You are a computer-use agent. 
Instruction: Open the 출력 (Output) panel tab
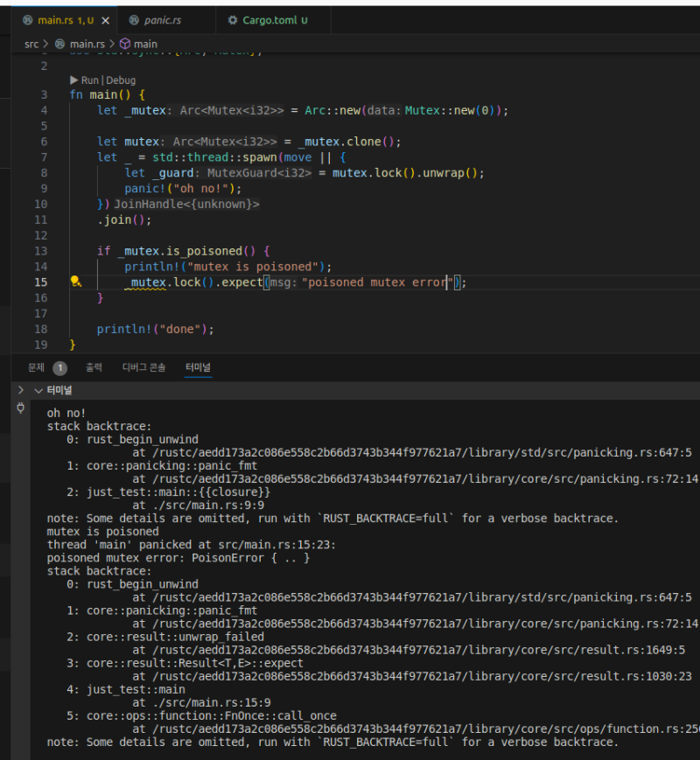click(94, 368)
